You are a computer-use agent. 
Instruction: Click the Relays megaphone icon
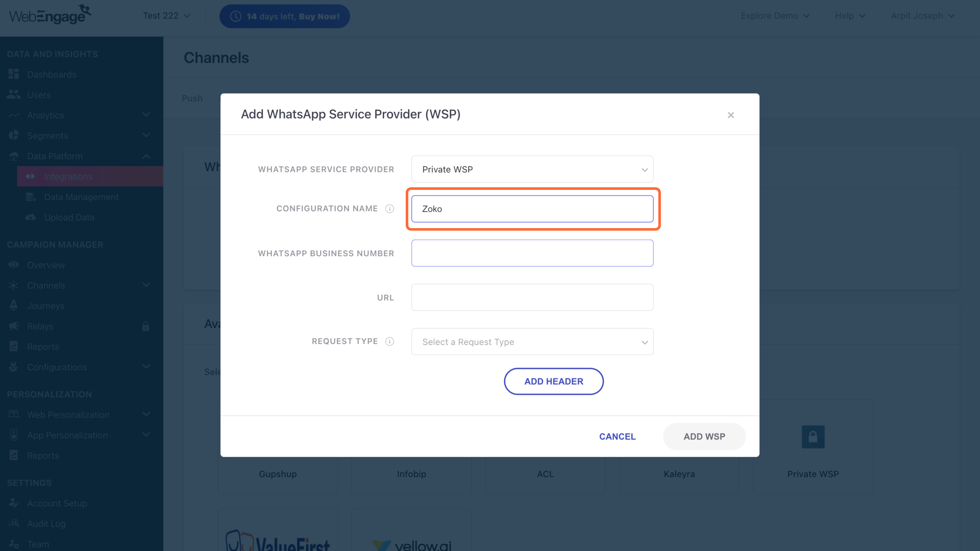tap(14, 326)
